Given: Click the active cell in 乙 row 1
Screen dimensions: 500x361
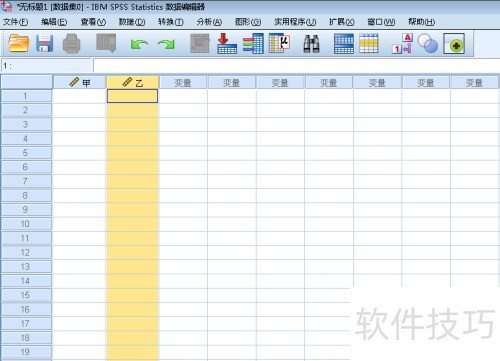Looking at the screenshot, I should pyautogui.click(x=133, y=96).
